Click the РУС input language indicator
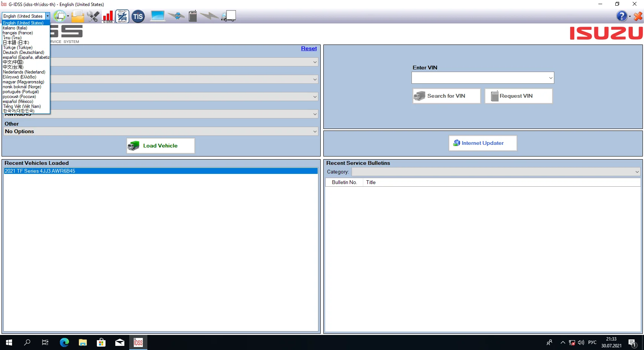 tap(592, 342)
